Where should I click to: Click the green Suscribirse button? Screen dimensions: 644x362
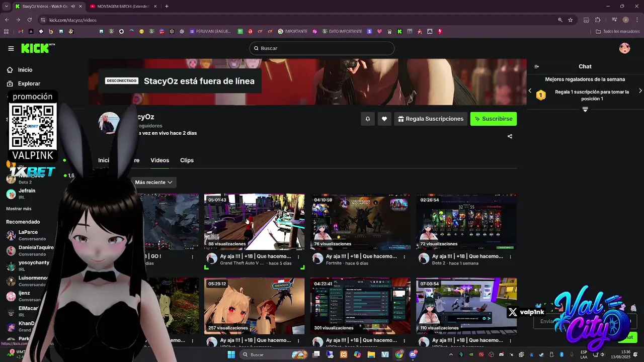494,119
